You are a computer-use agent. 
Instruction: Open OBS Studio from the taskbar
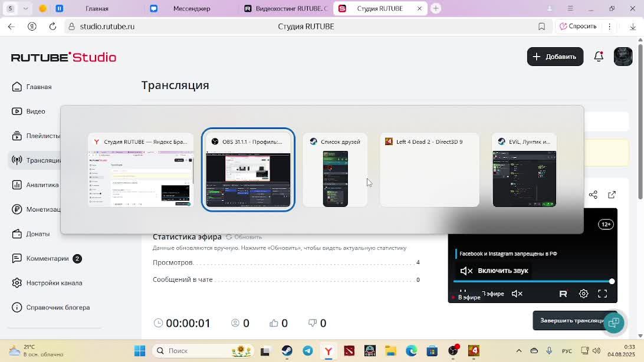pos(453,351)
